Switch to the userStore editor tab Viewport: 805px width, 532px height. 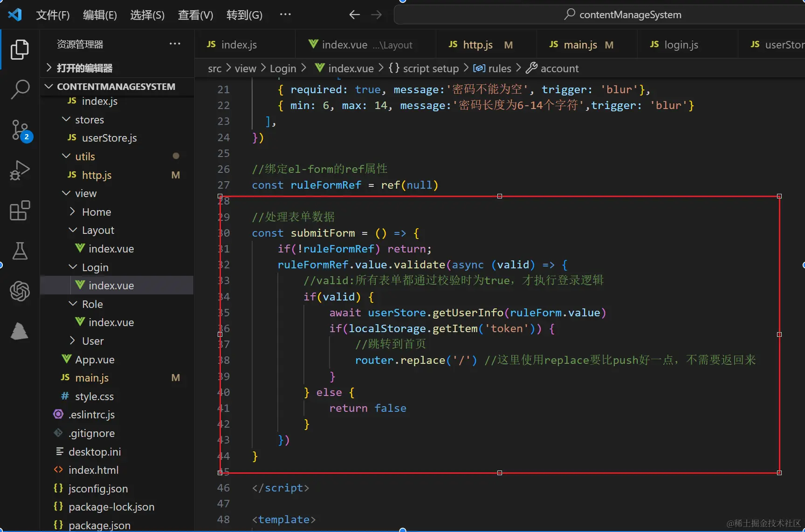[772, 45]
